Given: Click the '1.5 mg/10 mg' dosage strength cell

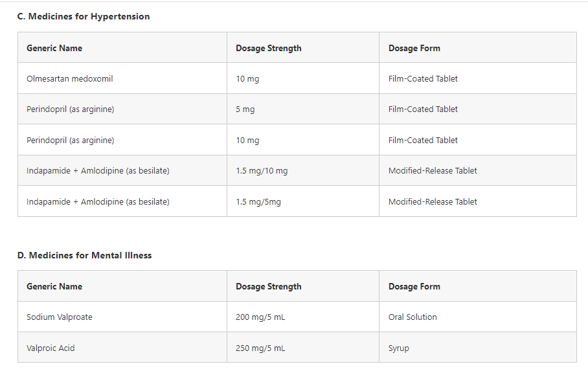Looking at the screenshot, I should coord(262,171).
